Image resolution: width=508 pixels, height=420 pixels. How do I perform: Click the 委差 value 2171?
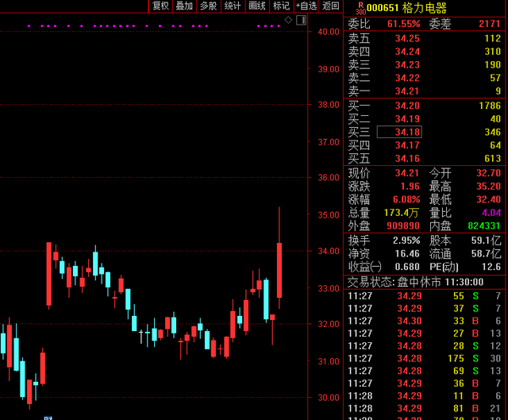pyautogui.click(x=490, y=24)
